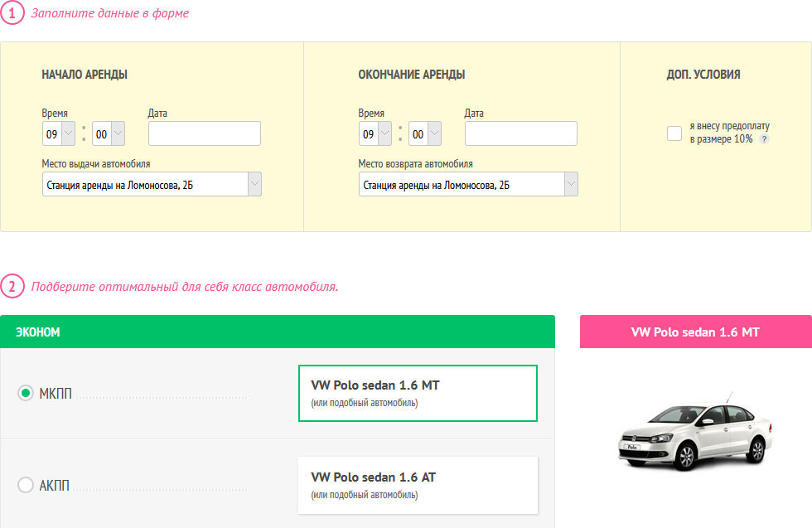
Task: Click the white VW Polo car image
Action: pos(695,432)
